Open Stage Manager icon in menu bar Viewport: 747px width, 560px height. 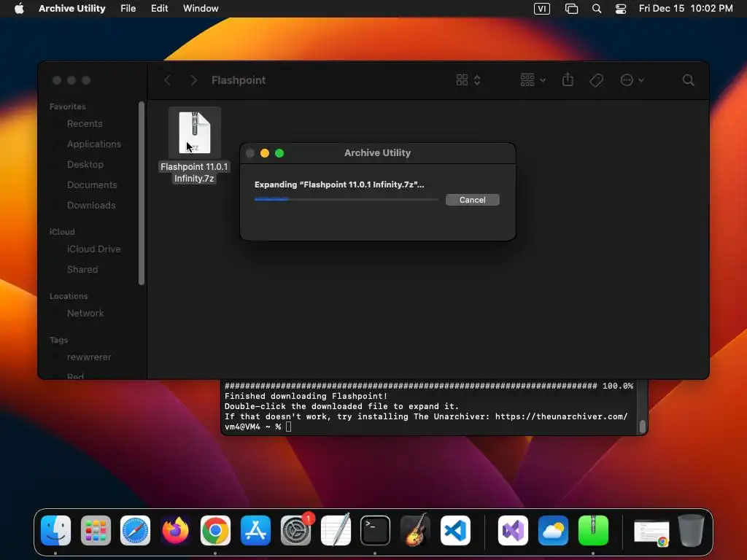click(x=571, y=9)
